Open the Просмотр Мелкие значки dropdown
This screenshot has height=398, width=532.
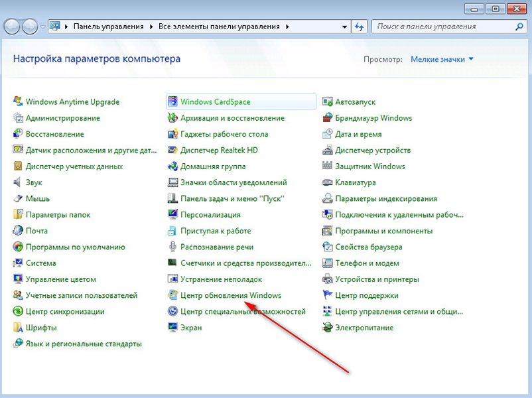pyautogui.click(x=442, y=59)
